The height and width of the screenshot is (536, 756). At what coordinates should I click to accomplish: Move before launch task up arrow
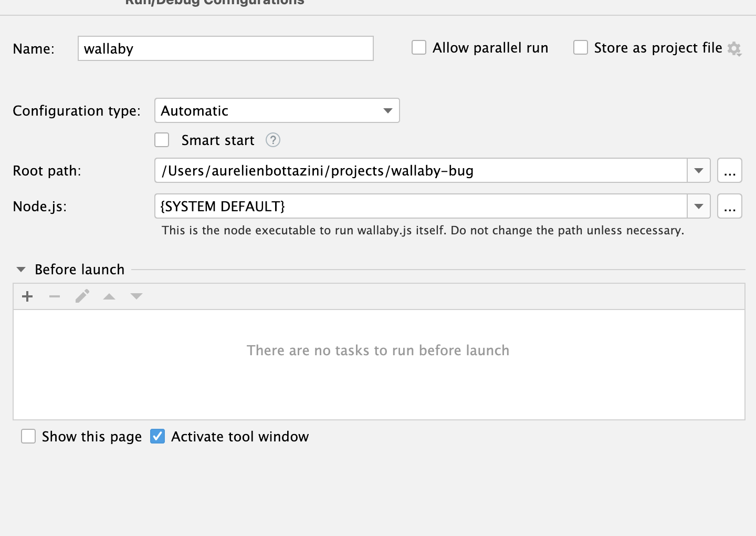[x=109, y=297]
